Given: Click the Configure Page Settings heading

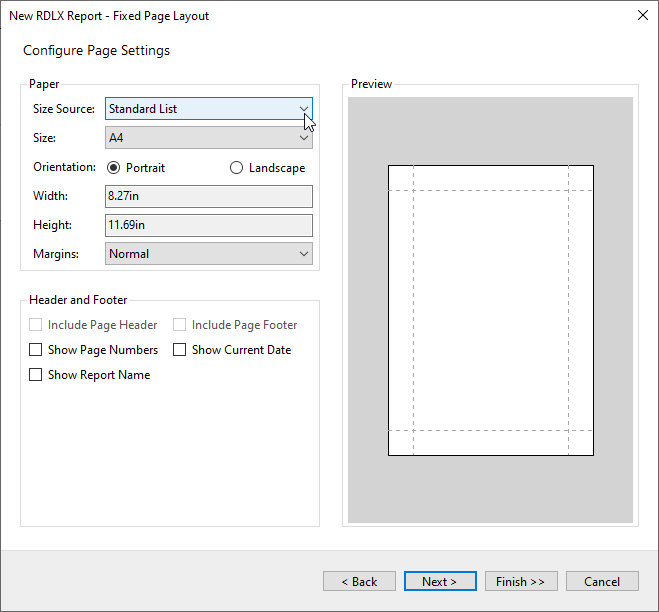Looking at the screenshot, I should tap(96, 50).
